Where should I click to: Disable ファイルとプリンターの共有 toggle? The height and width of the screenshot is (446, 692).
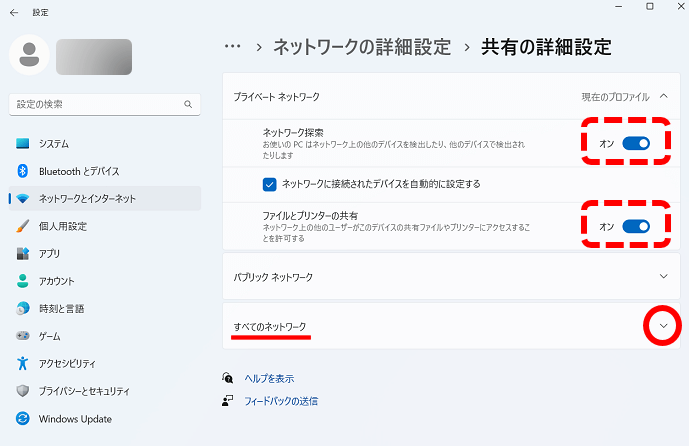click(636, 226)
